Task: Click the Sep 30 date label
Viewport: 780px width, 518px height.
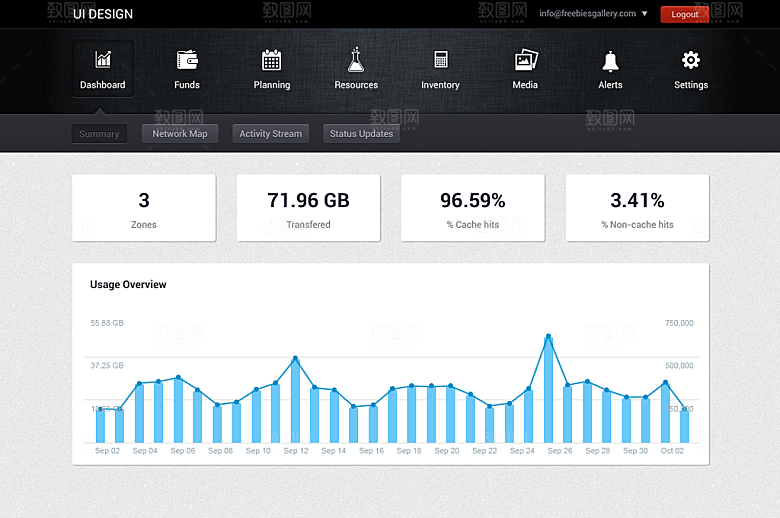Action: click(x=635, y=451)
